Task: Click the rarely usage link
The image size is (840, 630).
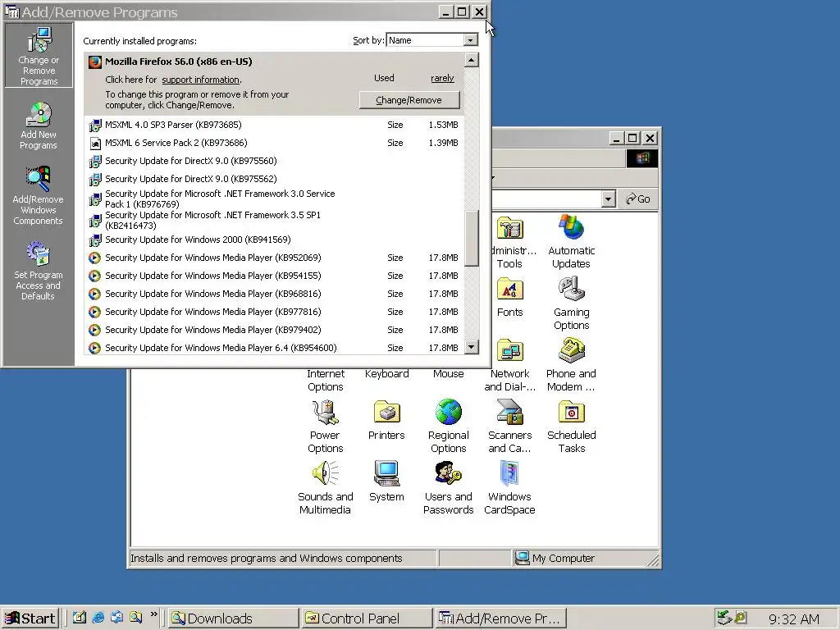Action: (442, 78)
